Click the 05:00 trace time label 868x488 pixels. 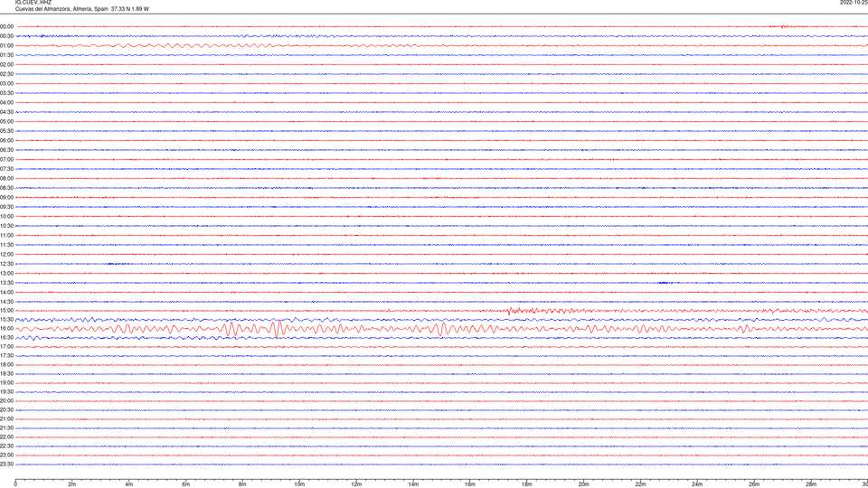(6, 121)
